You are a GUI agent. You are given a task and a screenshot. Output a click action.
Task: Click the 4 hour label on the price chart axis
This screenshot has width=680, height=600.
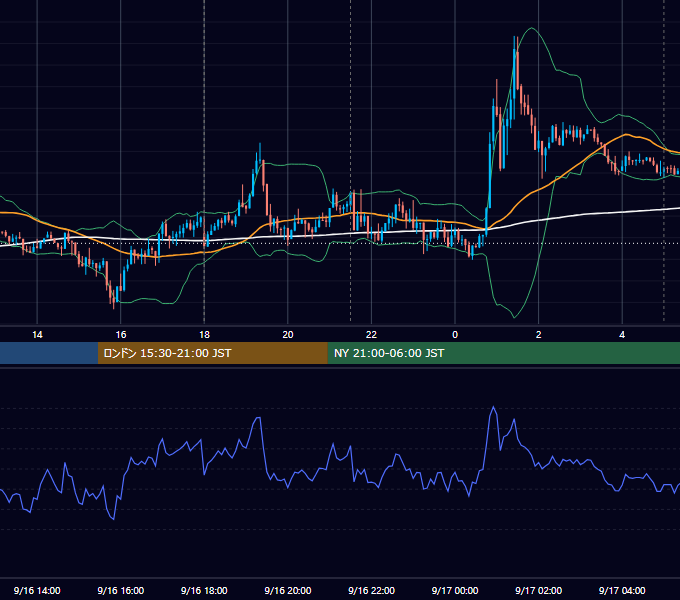coord(622,335)
